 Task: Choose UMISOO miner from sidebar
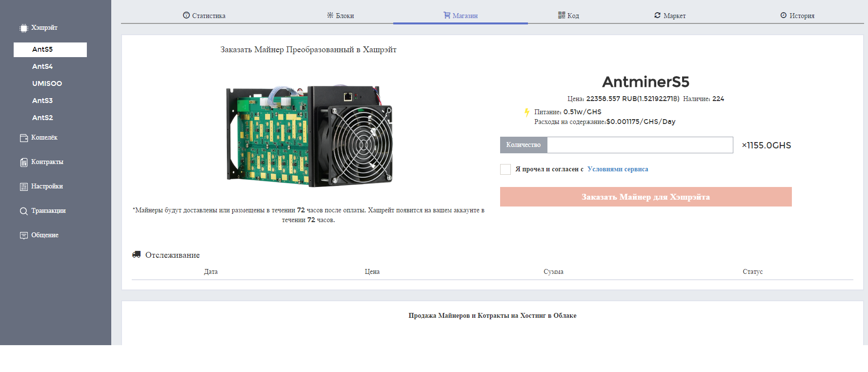(47, 83)
